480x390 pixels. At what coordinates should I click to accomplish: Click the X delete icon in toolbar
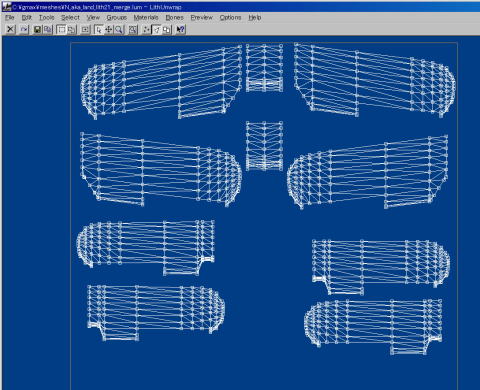10,29
